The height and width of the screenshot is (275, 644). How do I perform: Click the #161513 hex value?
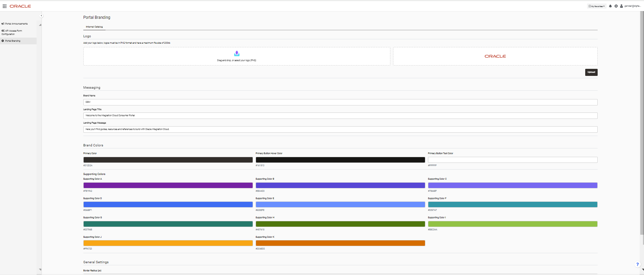[x=260, y=166]
